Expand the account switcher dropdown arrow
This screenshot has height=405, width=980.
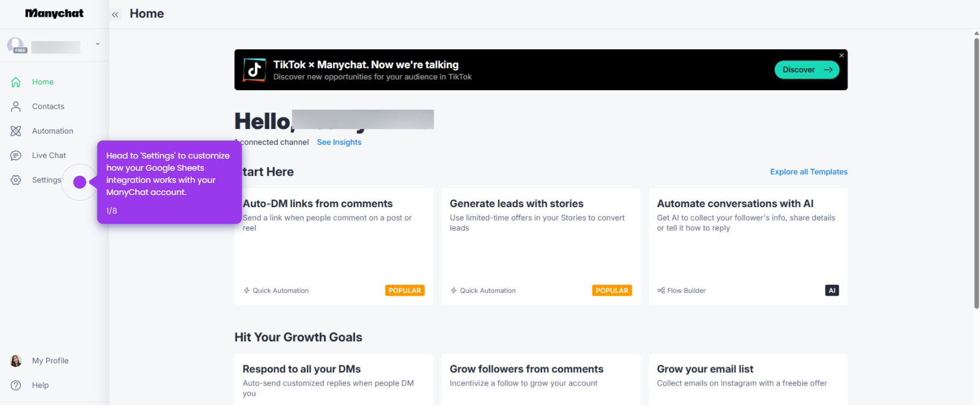tap(97, 44)
